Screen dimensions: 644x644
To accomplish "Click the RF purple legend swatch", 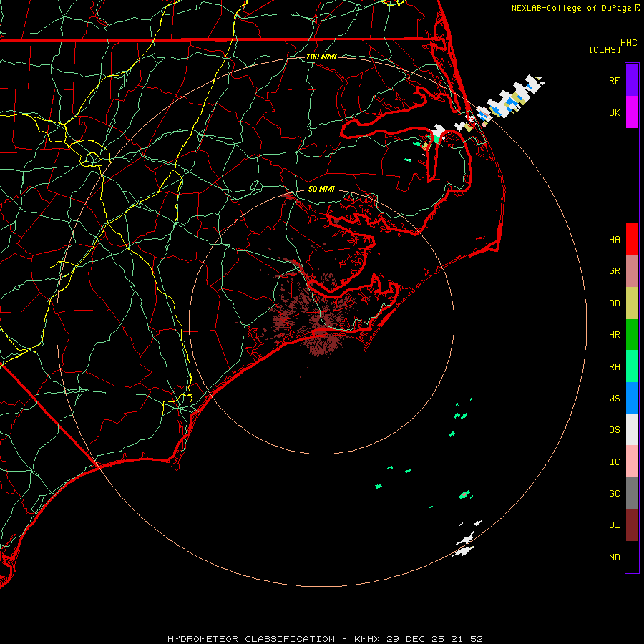I will pos(632,80).
